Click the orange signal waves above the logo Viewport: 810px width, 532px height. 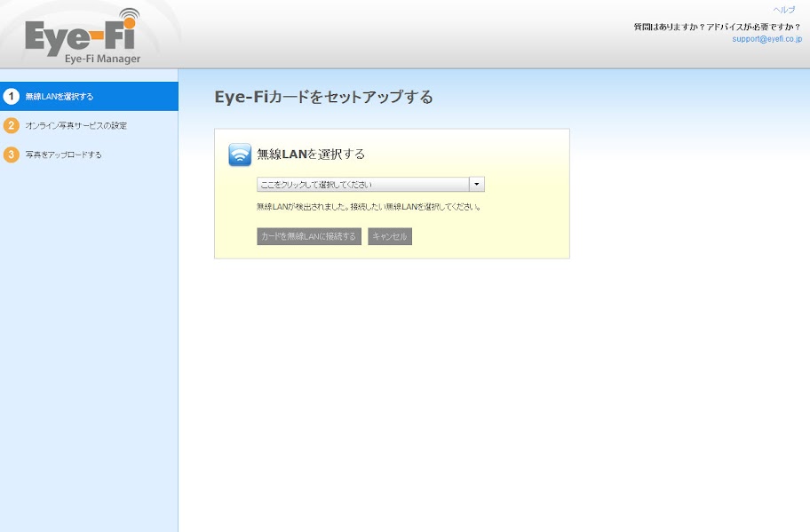click(129, 17)
